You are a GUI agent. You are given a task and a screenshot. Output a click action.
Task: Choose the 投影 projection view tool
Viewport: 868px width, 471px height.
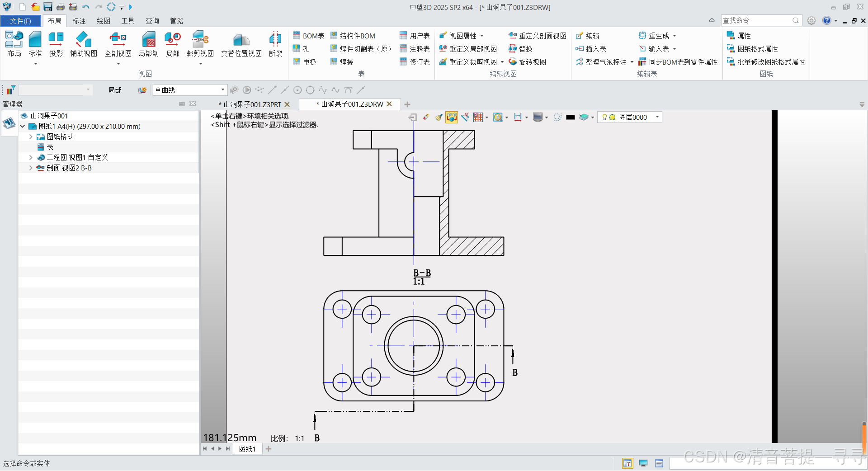point(56,44)
